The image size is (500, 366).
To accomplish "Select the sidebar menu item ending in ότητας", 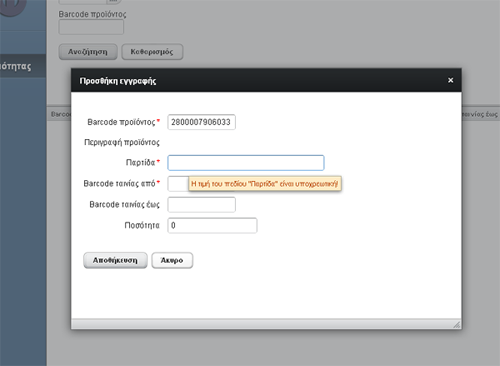I will click(23, 66).
